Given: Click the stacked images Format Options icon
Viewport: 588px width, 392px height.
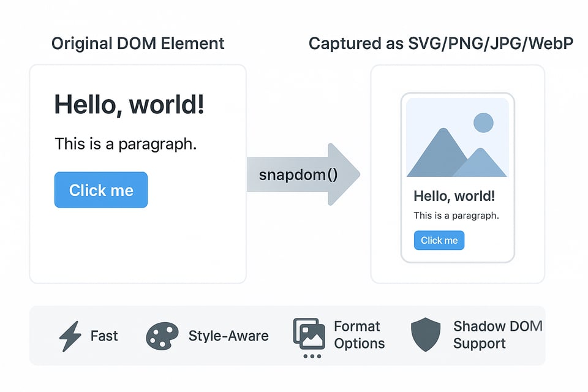Looking at the screenshot, I should click(309, 333).
